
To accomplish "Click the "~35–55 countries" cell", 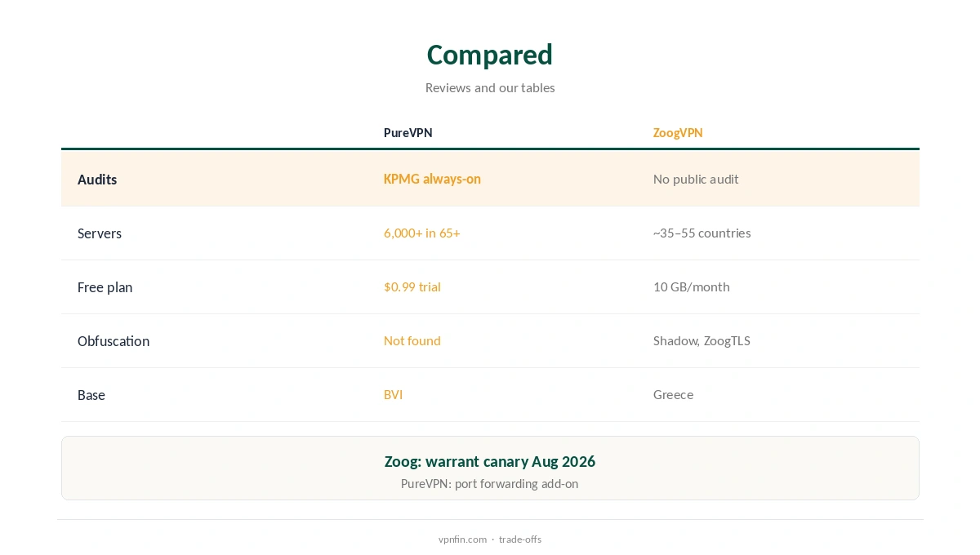I will (702, 233).
